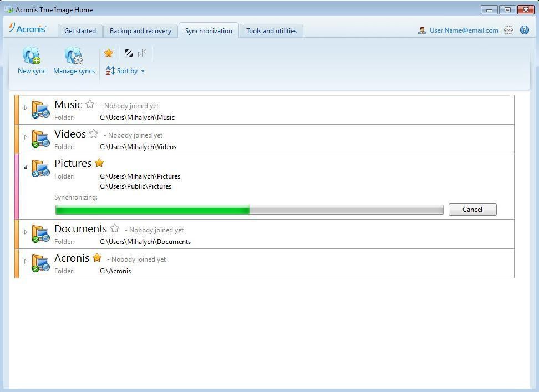Click the Pictures synchronizing progress bar
The height and width of the screenshot is (392, 539).
249,210
